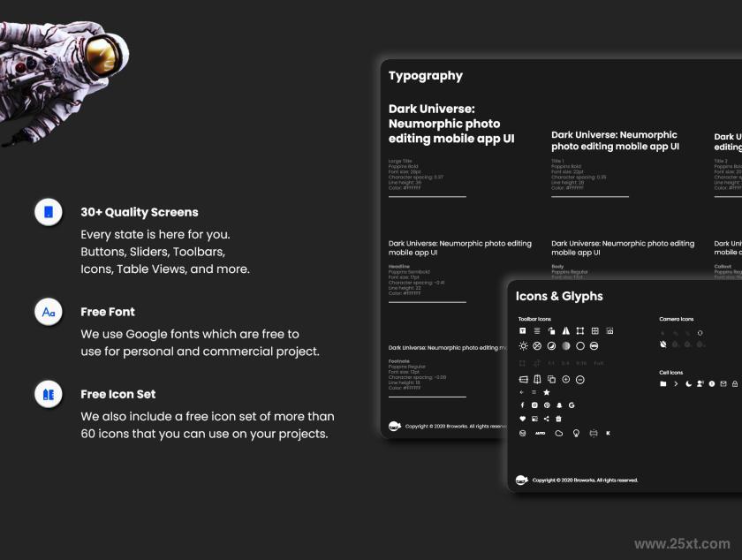The height and width of the screenshot is (560, 742).
Task: Click the Google G glyph
Action: 572,405
